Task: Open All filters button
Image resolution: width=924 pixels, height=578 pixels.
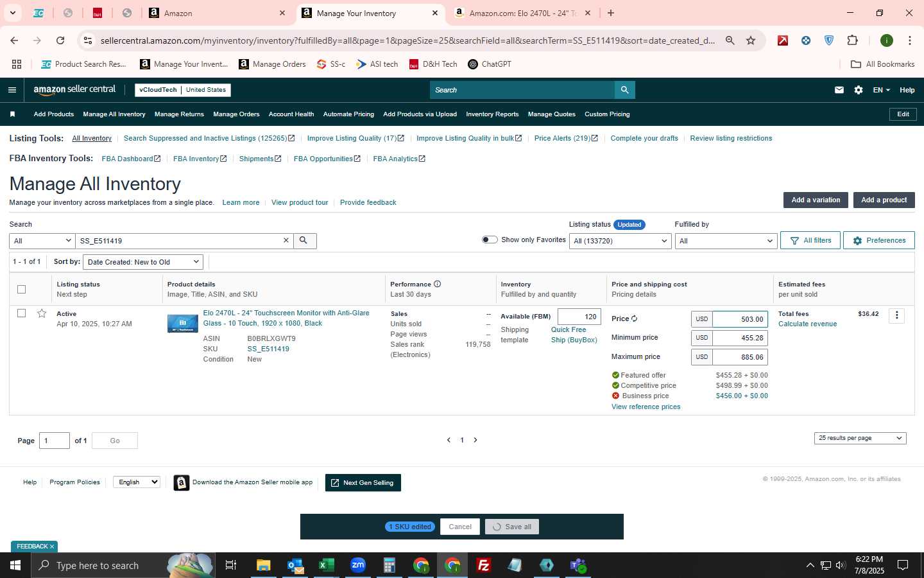Action: (x=810, y=241)
